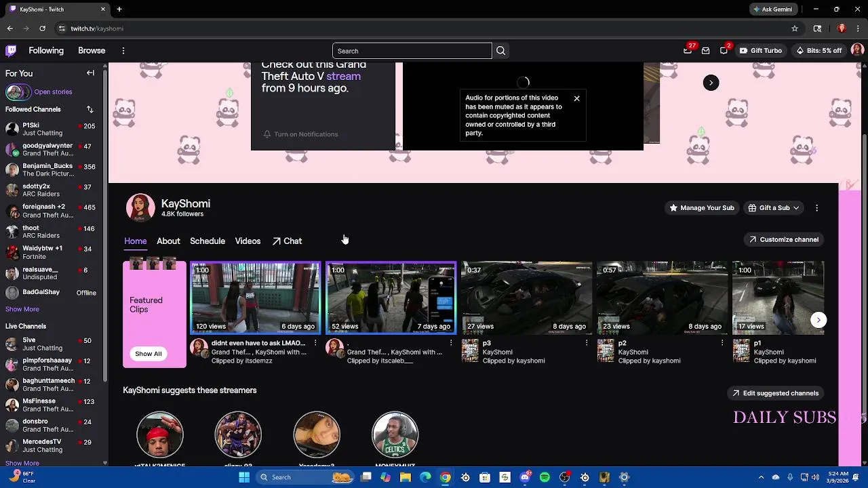Open a new browser tab
Screen dimensions: 868x488
click(119, 9)
